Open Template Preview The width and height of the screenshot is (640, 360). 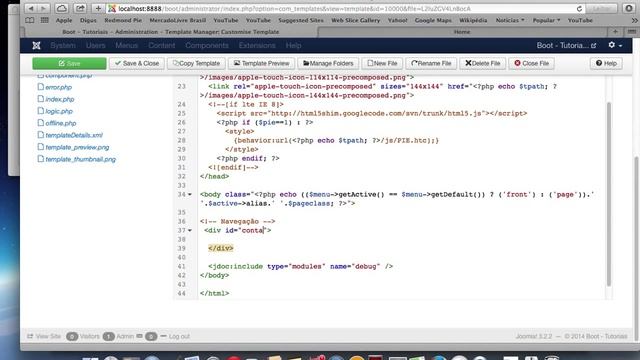[x=261, y=63]
